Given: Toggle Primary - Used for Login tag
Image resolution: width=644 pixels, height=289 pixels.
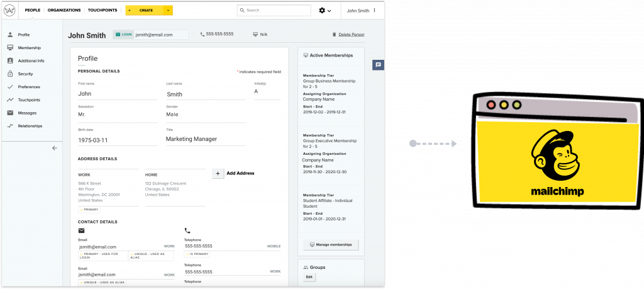Looking at the screenshot, I should pyautogui.click(x=103, y=256).
